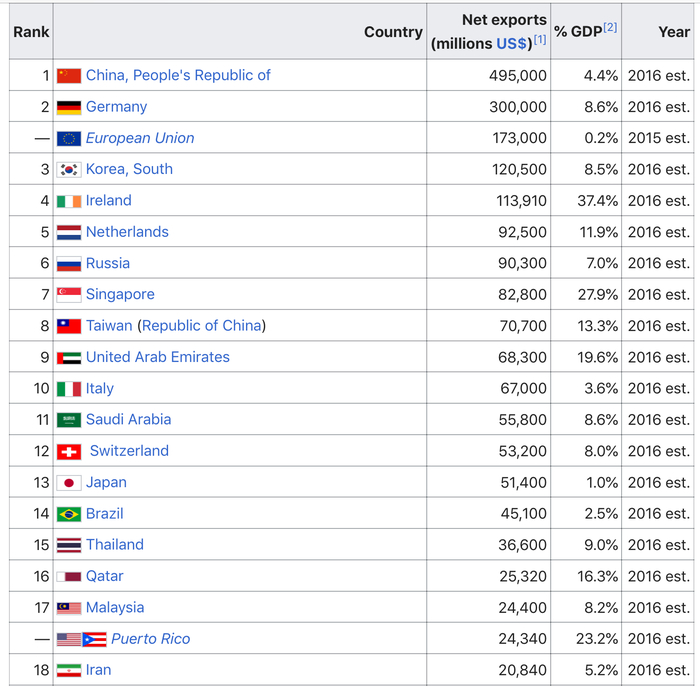Click the China flag icon
This screenshot has width=700, height=686.
[69, 76]
